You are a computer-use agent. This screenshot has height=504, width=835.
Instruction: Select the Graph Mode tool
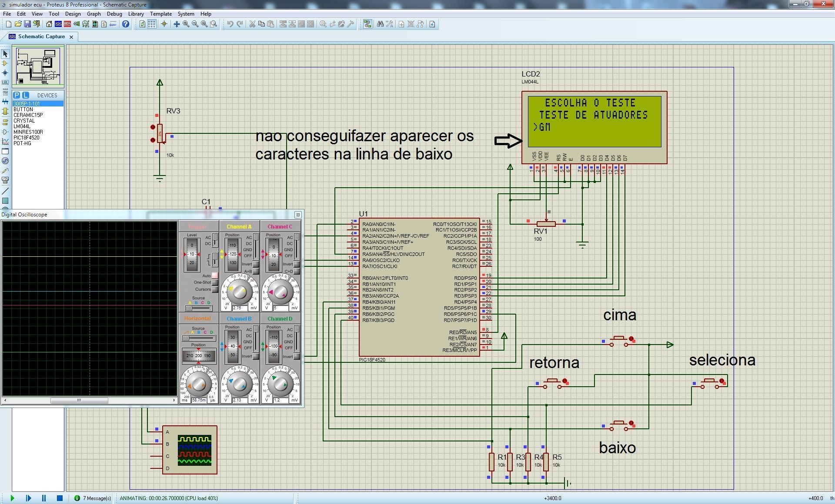(5, 142)
